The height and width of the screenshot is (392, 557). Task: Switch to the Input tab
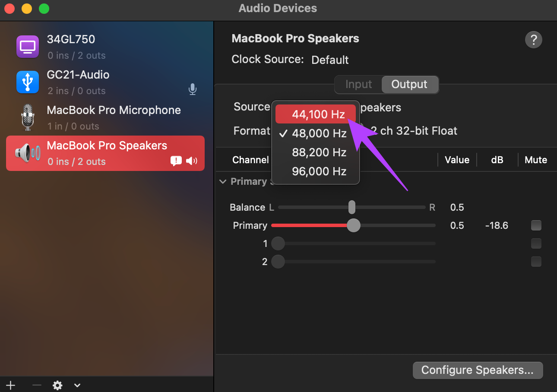358,84
